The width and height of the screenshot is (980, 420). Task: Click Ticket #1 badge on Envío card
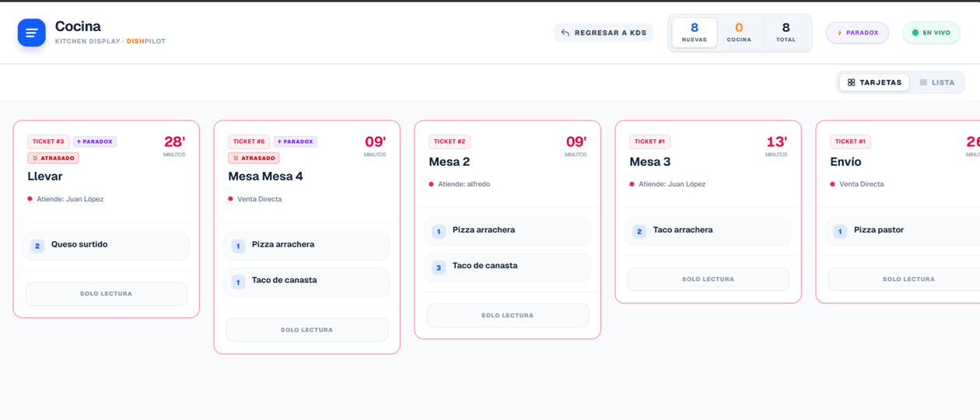tap(851, 142)
